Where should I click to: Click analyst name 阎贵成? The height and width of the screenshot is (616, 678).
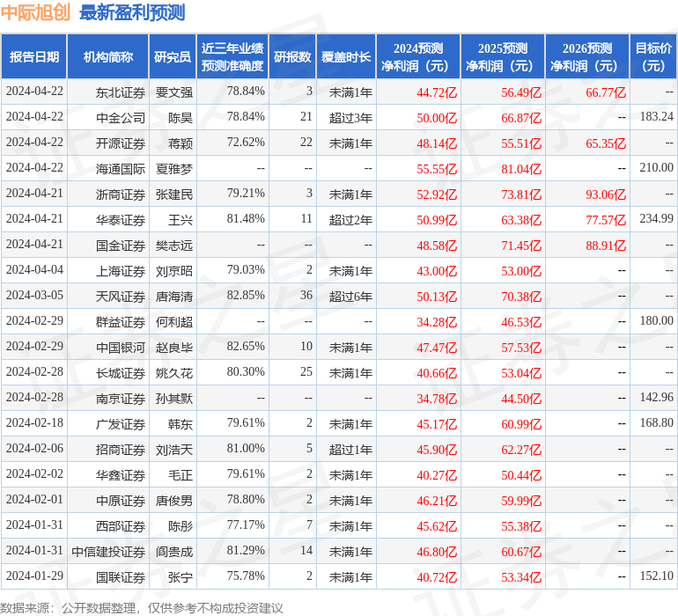coord(173,552)
